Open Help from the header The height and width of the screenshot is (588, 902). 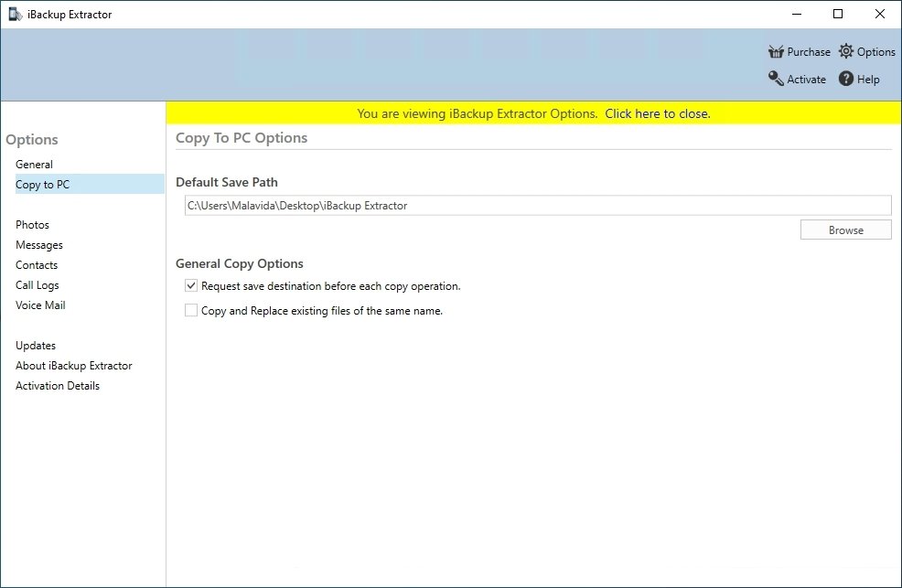(x=868, y=80)
